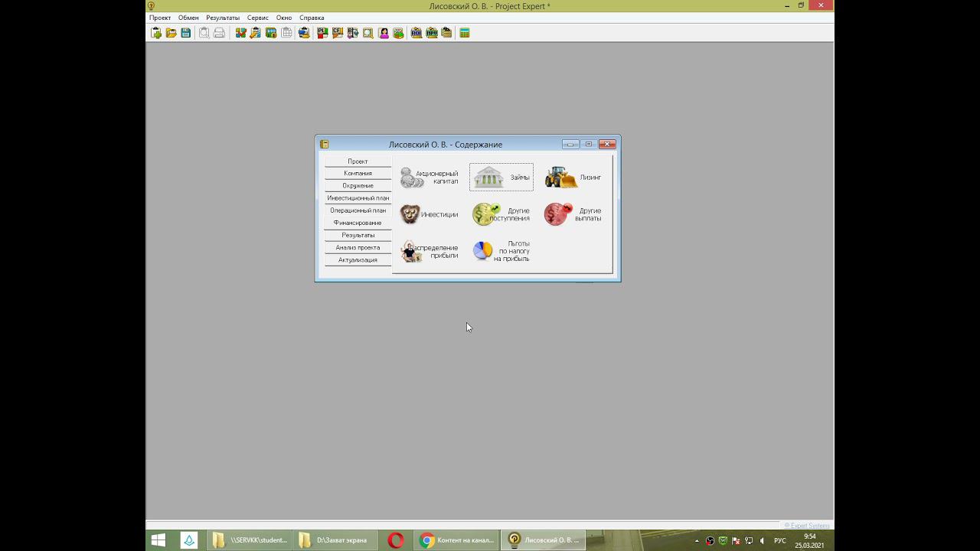Click the Windows Start button

[x=158, y=540]
